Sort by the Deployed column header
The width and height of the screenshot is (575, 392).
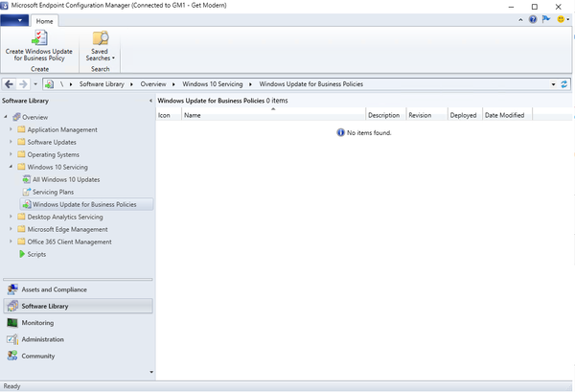(x=465, y=115)
